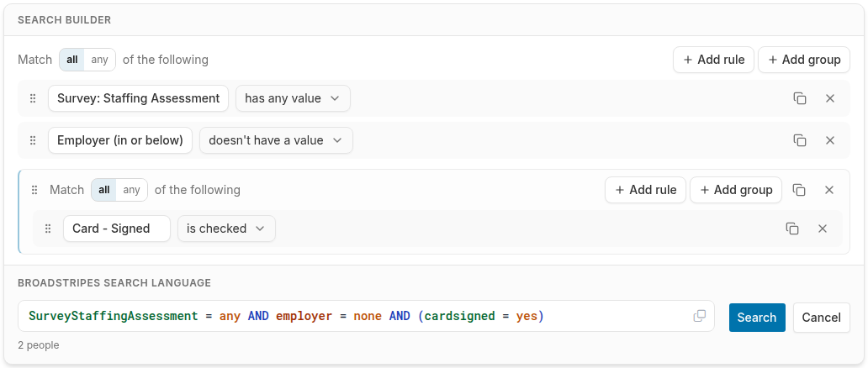Image resolution: width=868 pixels, height=368 pixels.
Task: Open the 'is checked' operator dropdown
Action: point(226,229)
